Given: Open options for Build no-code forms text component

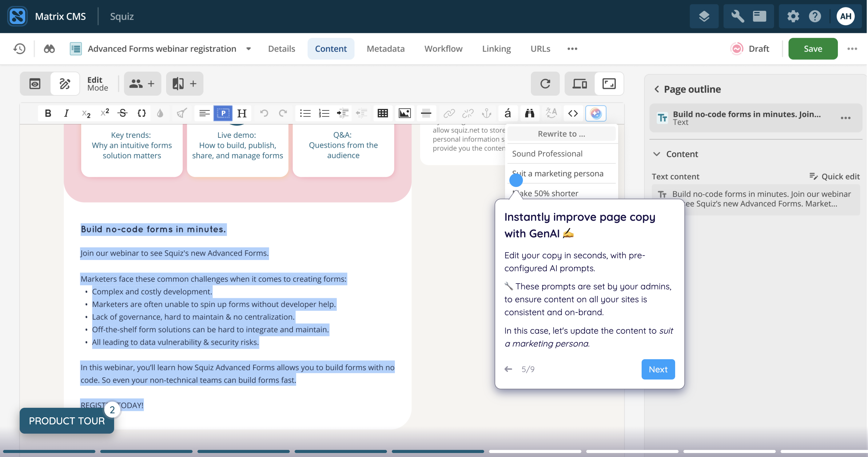Looking at the screenshot, I should pos(846,118).
